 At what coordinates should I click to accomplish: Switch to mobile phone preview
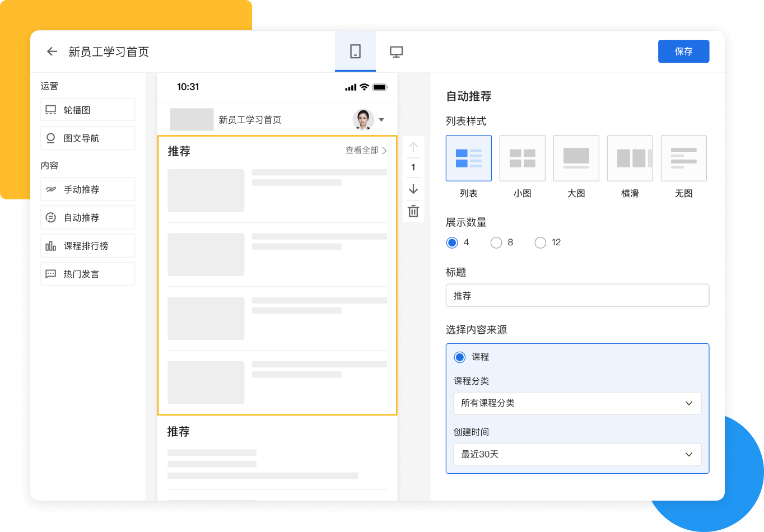coord(355,52)
